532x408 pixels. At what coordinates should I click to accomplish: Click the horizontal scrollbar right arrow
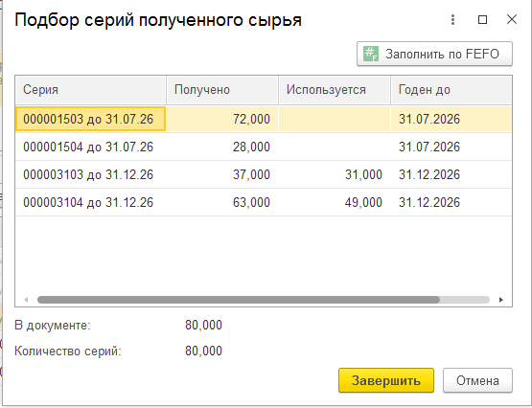pos(500,300)
